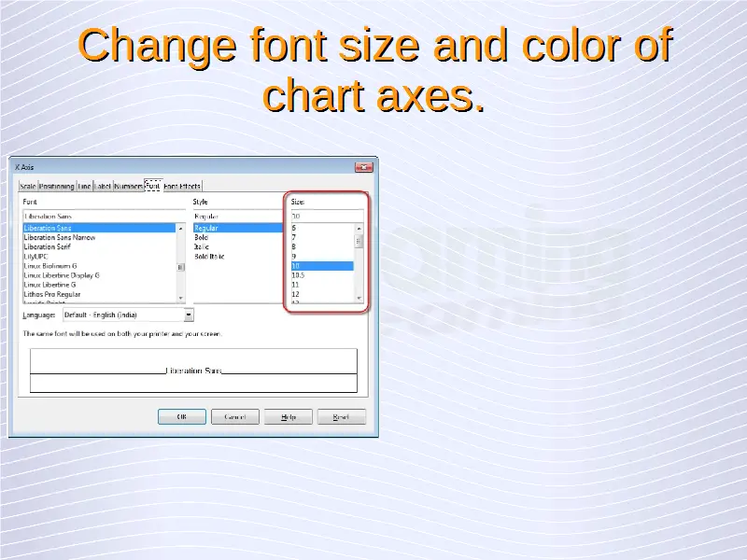Click the Size input field
Screen dimensions: 747x560
click(x=326, y=216)
